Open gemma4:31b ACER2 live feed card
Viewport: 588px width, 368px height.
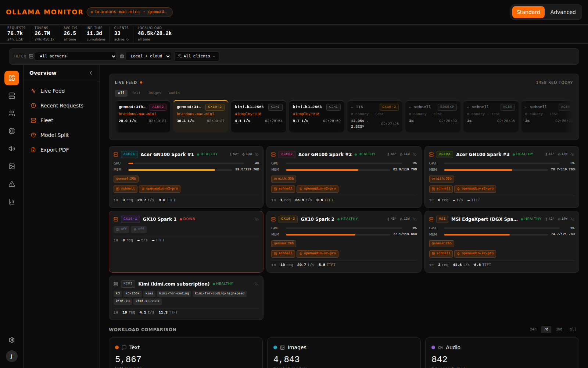pyautogui.click(x=143, y=116)
